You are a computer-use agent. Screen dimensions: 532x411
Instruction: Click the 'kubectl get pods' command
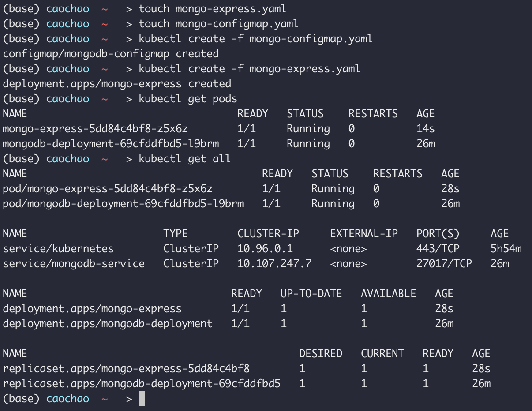click(187, 99)
